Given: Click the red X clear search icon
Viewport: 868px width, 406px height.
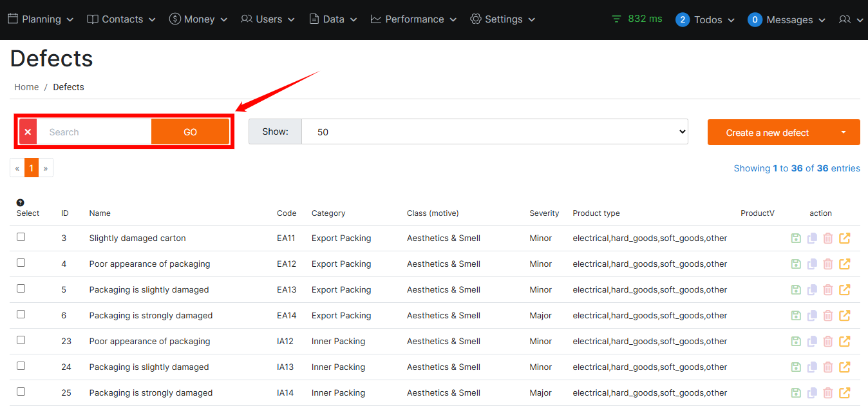Looking at the screenshot, I should coord(28,132).
